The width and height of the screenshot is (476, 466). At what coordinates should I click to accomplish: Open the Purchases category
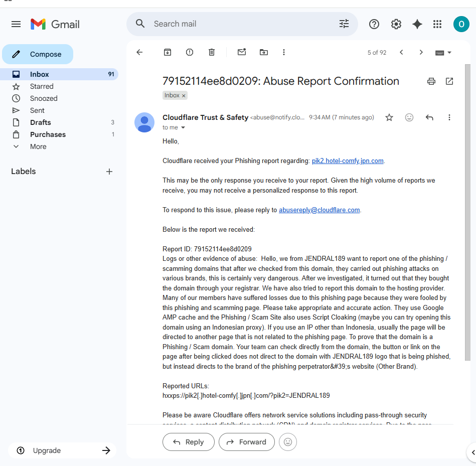click(59, 134)
